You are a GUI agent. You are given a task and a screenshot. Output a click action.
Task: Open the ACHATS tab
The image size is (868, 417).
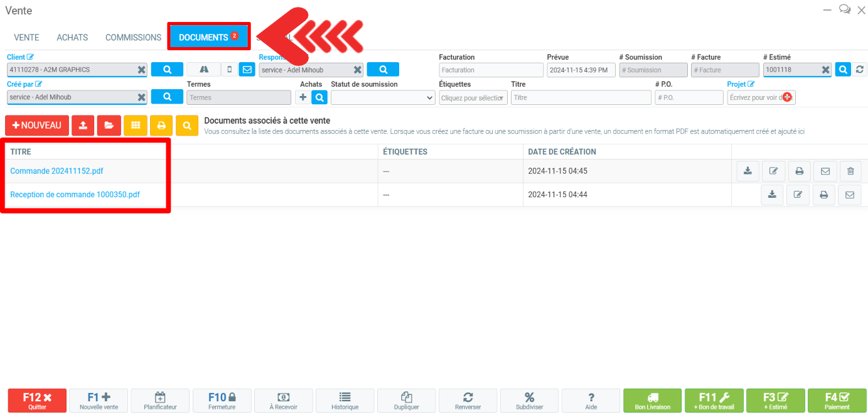coord(72,38)
